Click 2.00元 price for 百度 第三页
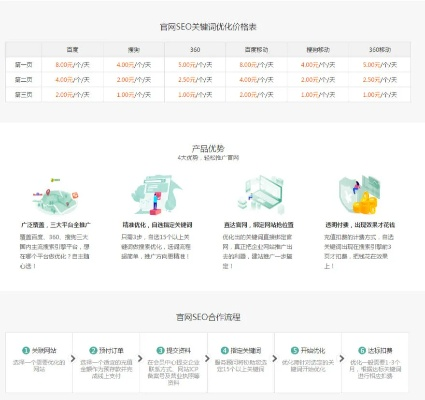Image resolution: width=425 pixels, height=400 pixels. pyautogui.click(x=64, y=95)
